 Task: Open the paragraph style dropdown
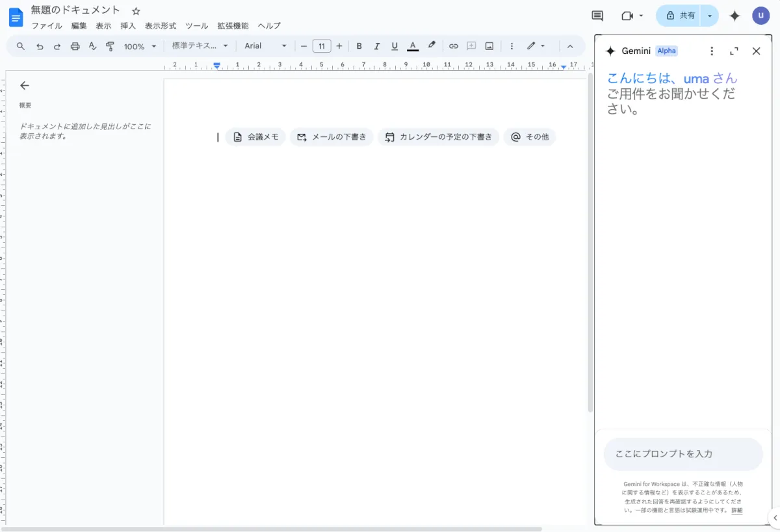tap(200, 46)
